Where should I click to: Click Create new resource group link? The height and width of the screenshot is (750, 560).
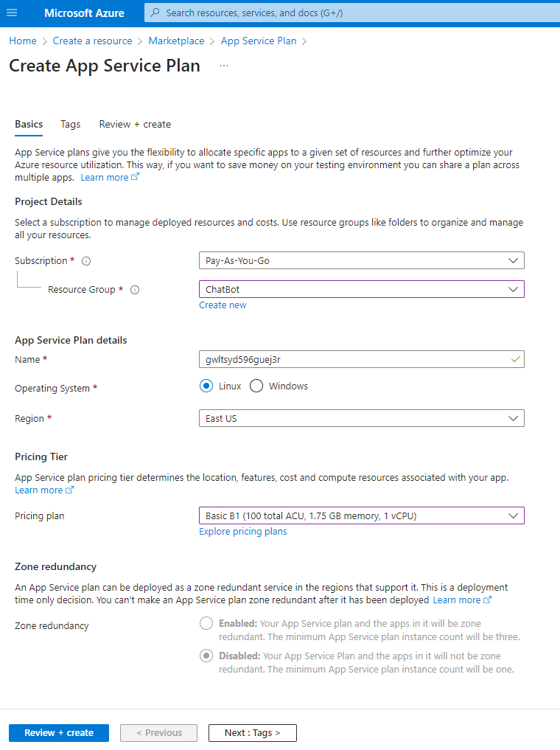click(x=223, y=305)
